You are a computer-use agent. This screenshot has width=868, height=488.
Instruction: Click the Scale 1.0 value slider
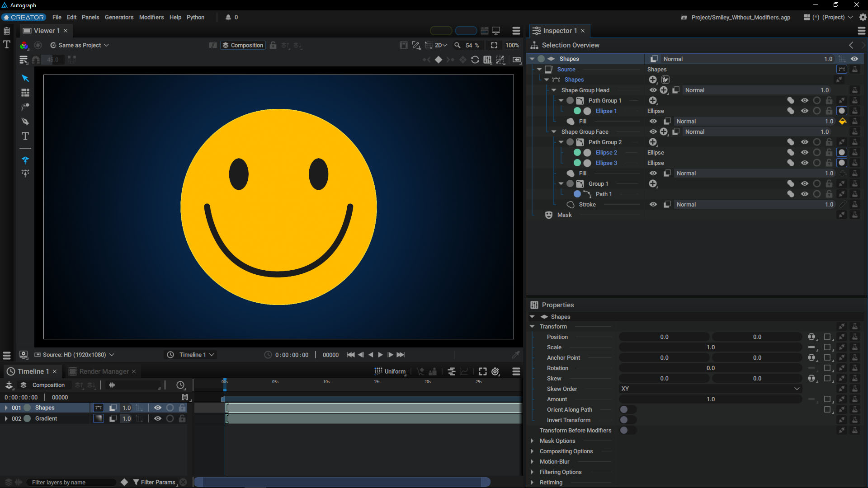pyautogui.click(x=710, y=347)
